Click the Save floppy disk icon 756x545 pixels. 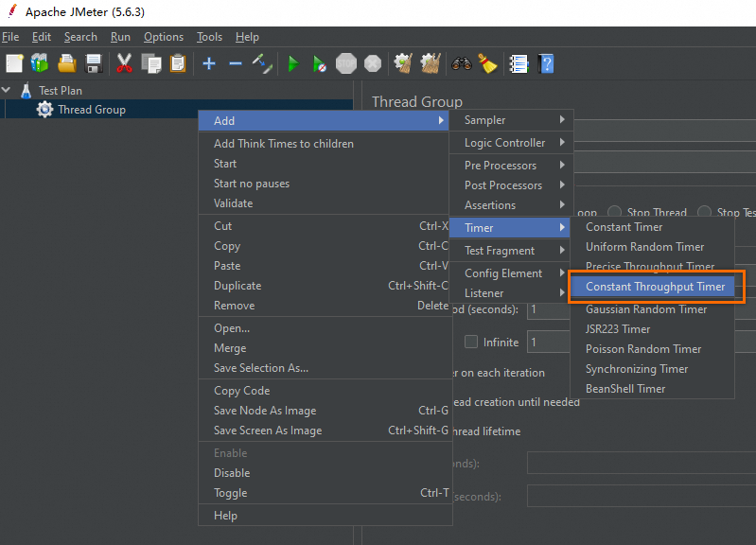pyautogui.click(x=94, y=63)
